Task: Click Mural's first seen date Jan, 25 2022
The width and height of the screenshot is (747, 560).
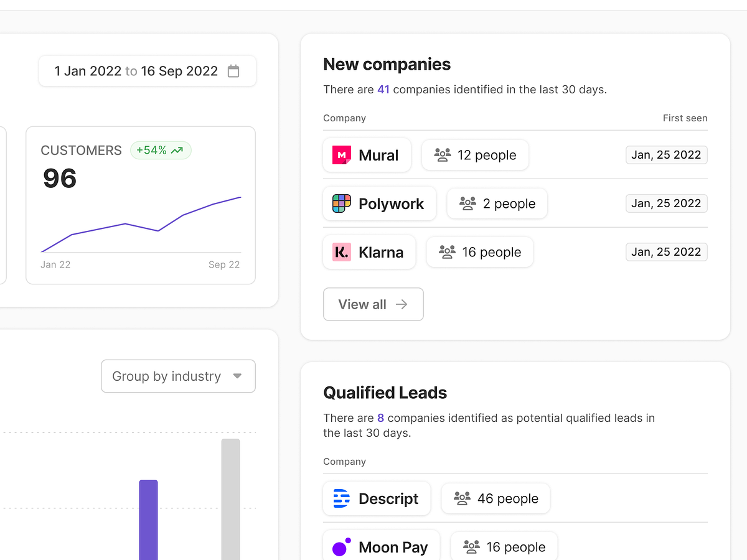Action: pos(666,155)
